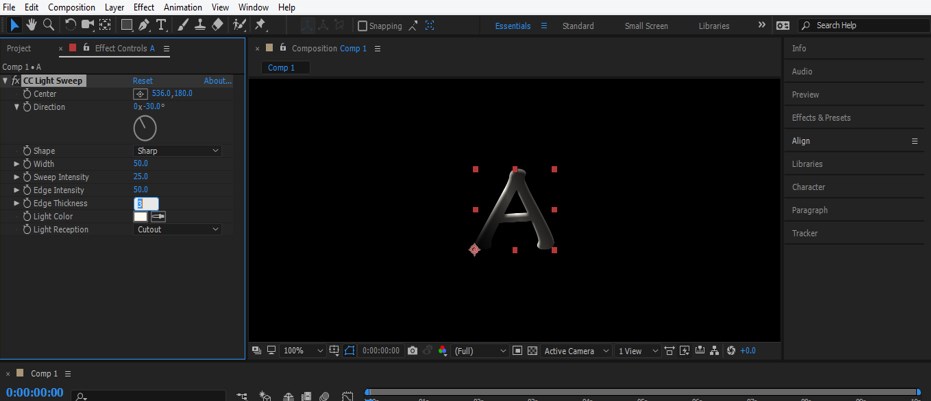
Task: Take a snapshot with camera icon
Action: coord(412,351)
